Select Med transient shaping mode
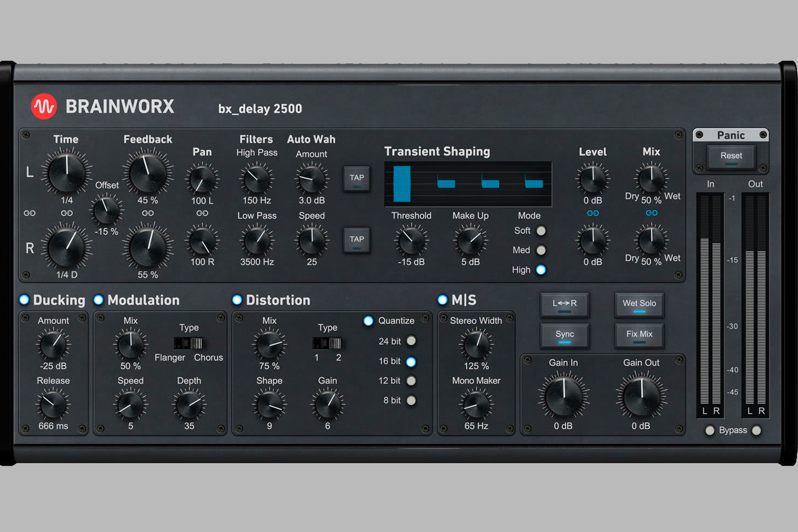Screen dimensions: 798x532 (x=541, y=250)
